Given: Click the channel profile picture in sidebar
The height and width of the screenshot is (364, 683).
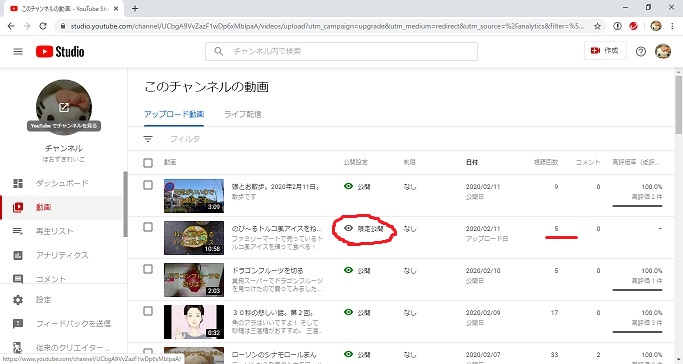Looking at the screenshot, I should click(64, 107).
